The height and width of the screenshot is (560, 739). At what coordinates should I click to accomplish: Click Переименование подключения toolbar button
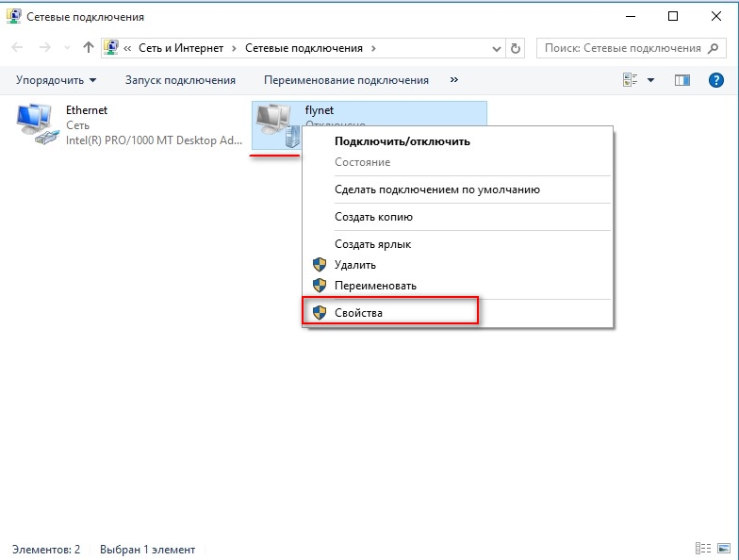click(x=346, y=80)
